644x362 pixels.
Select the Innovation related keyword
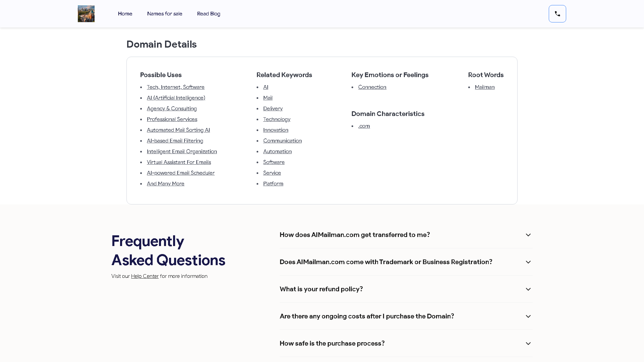click(x=276, y=130)
